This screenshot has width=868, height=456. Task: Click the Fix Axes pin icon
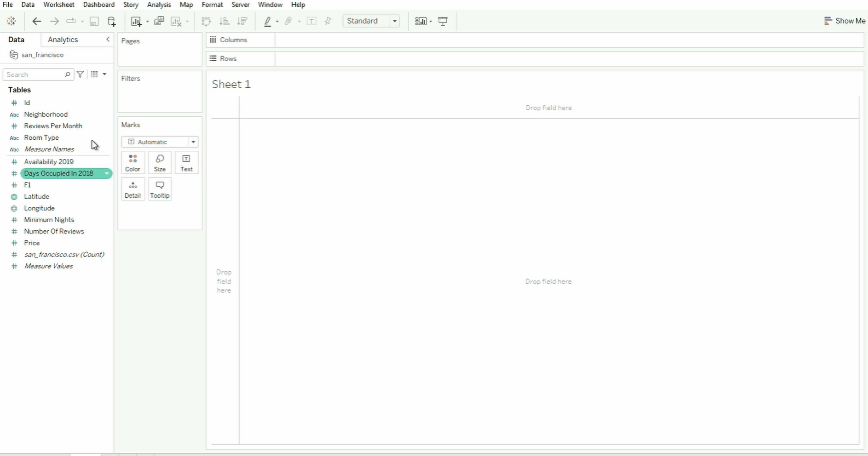[328, 21]
